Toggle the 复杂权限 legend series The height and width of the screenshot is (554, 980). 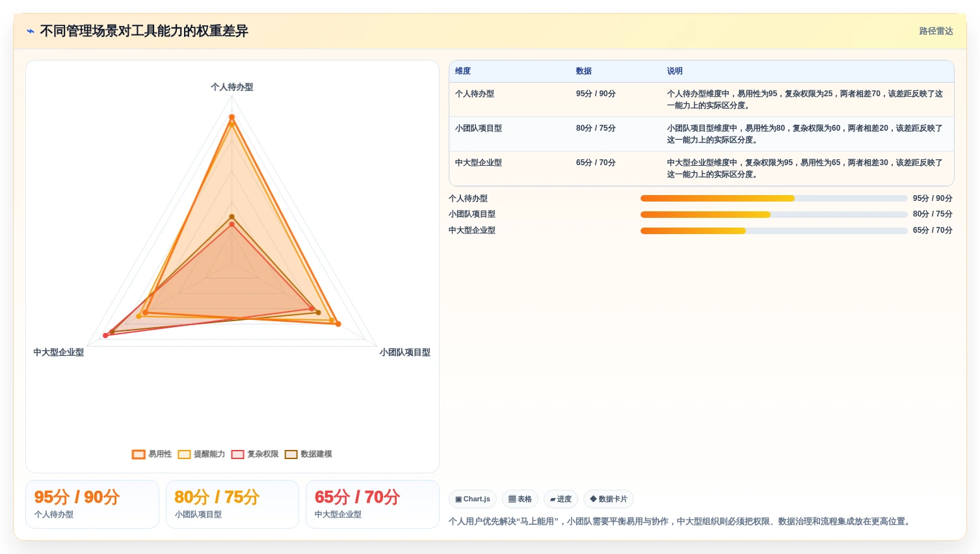tap(255, 454)
